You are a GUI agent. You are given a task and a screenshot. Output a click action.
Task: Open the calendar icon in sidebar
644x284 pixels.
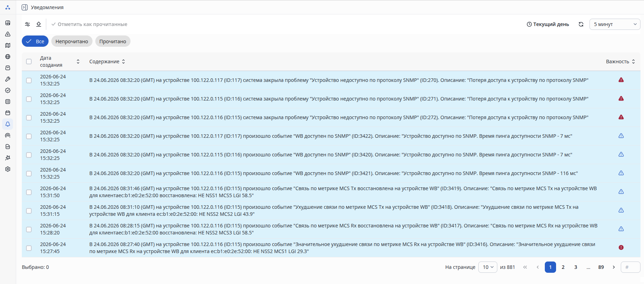click(8, 113)
